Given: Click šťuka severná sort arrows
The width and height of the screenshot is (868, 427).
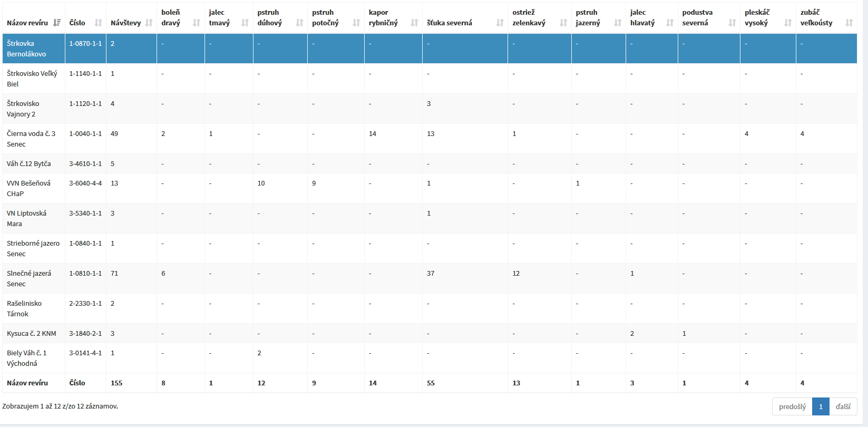Looking at the screenshot, I should click(x=500, y=23).
